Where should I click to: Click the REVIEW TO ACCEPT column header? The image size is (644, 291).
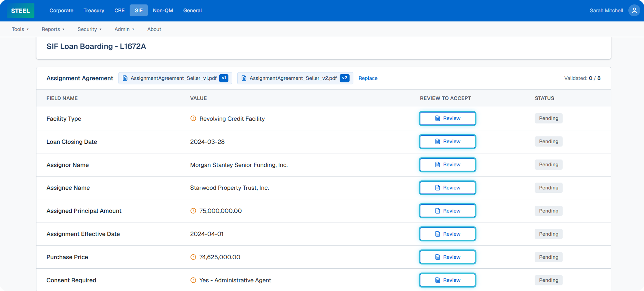coord(445,98)
